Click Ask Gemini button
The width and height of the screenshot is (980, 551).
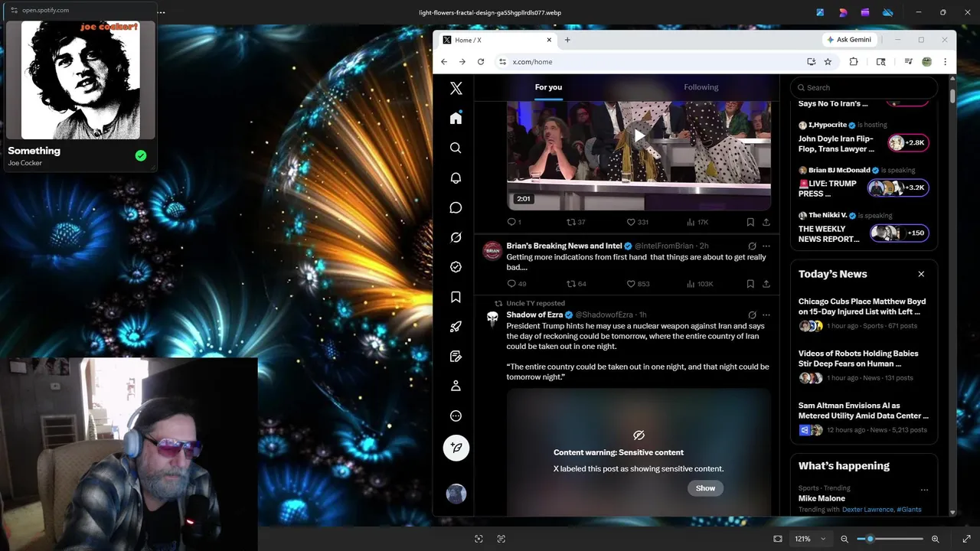pos(850,40)
